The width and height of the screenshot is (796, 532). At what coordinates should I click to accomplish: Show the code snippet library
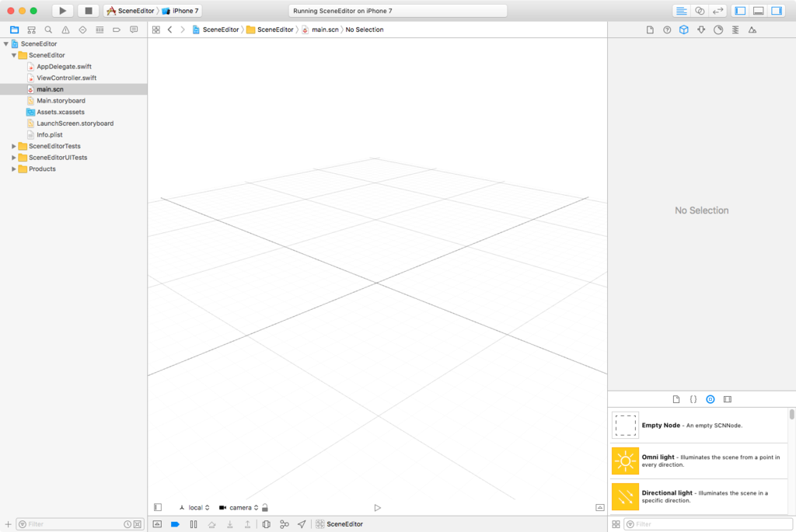pos(693,400)
